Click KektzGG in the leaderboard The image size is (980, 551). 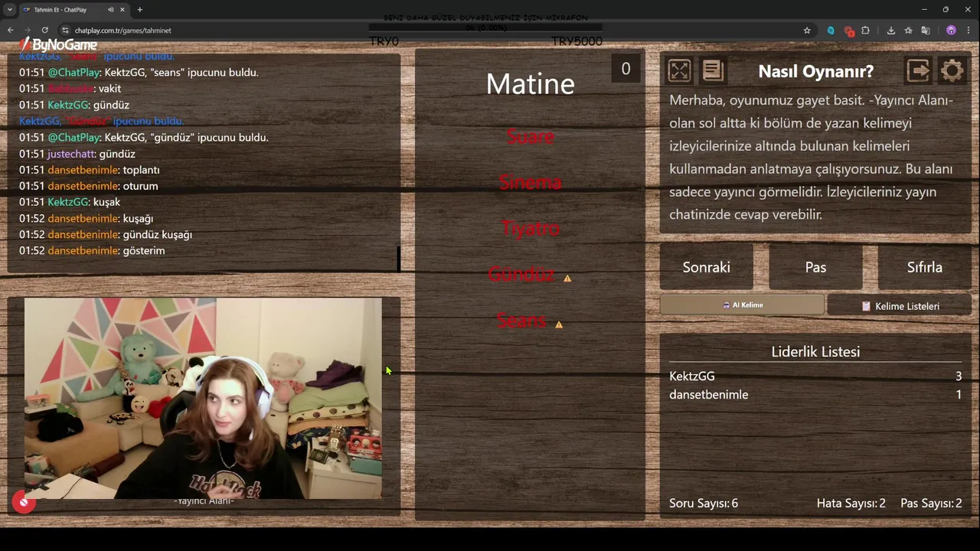click(692, 377)
